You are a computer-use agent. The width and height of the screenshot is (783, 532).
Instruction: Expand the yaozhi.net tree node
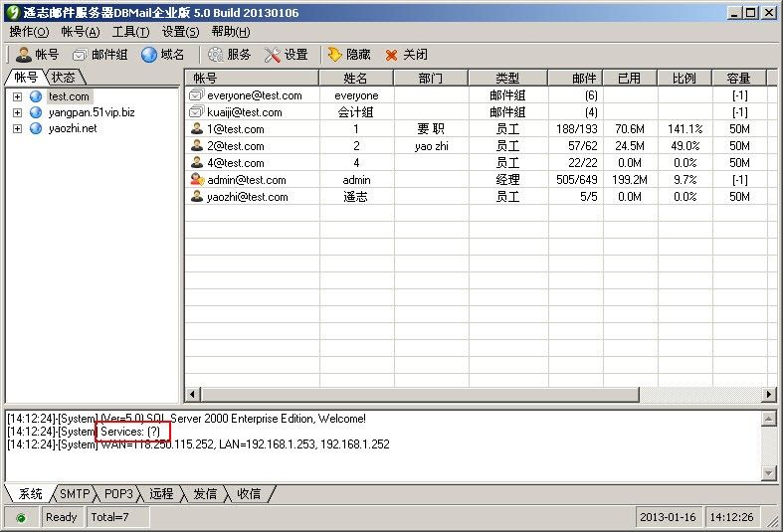(17, 128)
